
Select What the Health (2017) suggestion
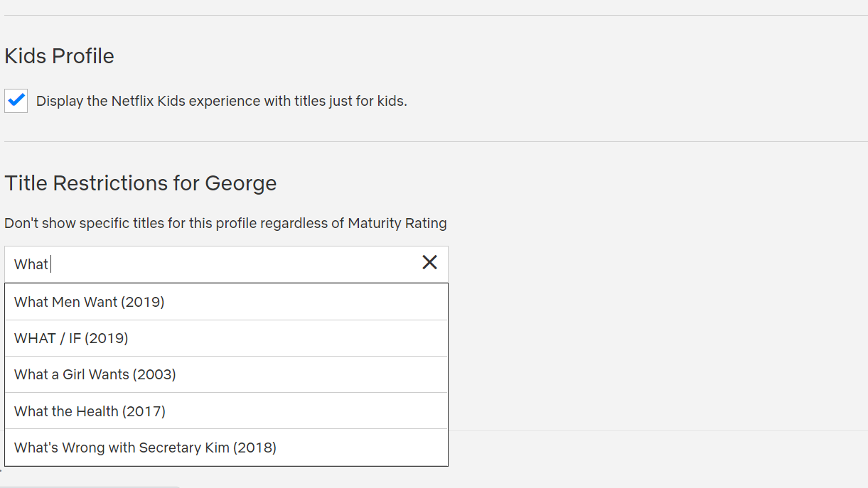pos(226,411)
